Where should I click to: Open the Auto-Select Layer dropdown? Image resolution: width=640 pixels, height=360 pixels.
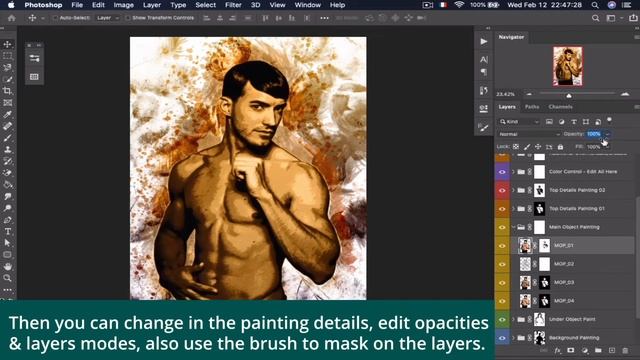pyautogui.click(x=107, y=18)
